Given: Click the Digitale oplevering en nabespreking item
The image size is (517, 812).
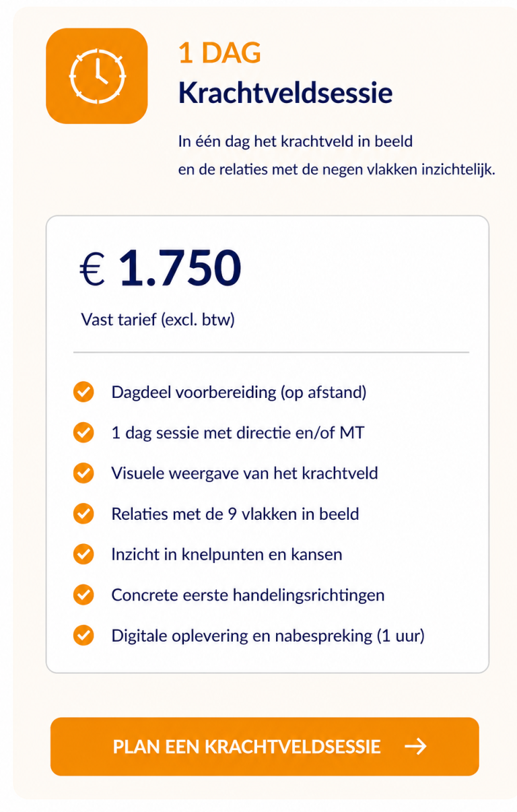Looking at the screenshot, I should [268, 636].
